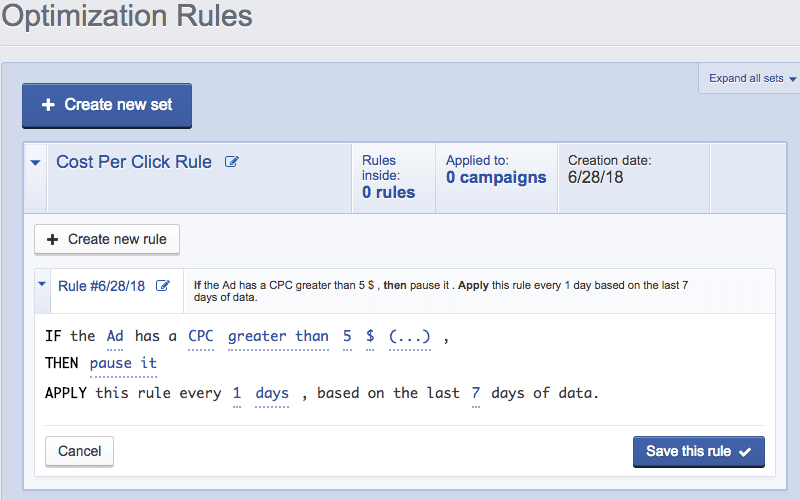
Task: Click the plus icon on Create new set
Action: 48,105
